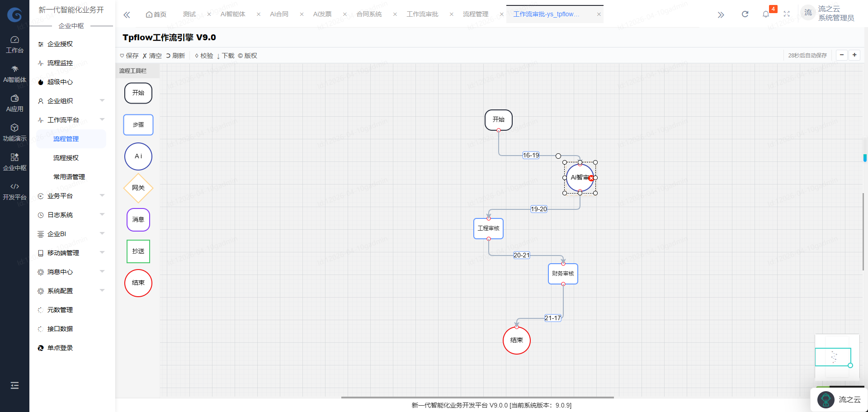
Task: Click the page refresh icon
Action: [745, 14]
